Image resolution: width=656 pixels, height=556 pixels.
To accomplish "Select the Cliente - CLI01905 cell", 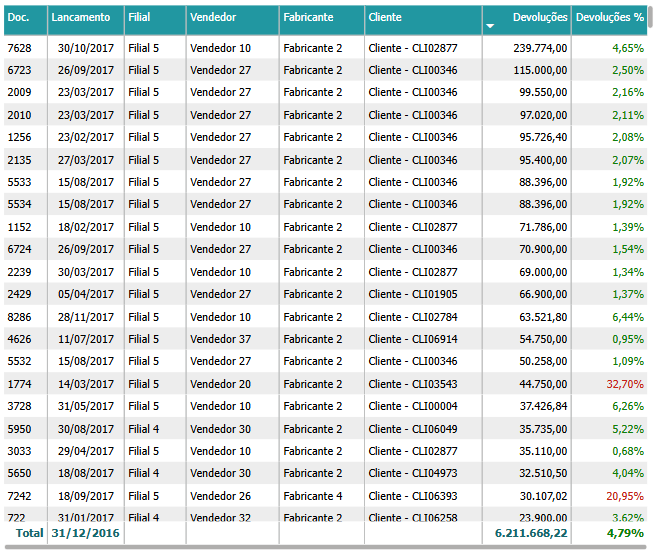I will (412, 294).
